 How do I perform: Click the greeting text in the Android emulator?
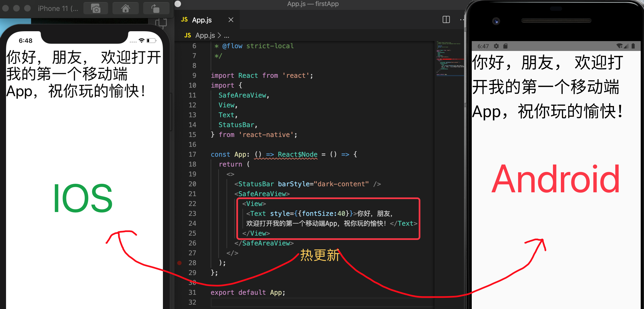click(548, 87)
